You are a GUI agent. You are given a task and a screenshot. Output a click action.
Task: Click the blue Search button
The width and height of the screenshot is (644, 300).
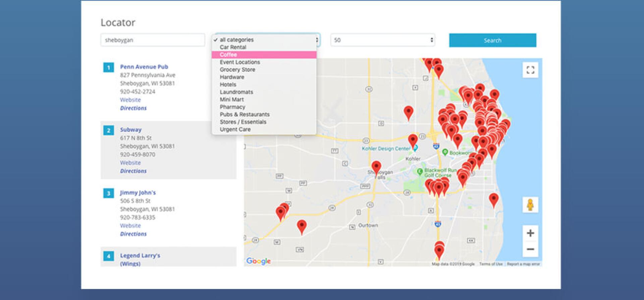point(492,40)
